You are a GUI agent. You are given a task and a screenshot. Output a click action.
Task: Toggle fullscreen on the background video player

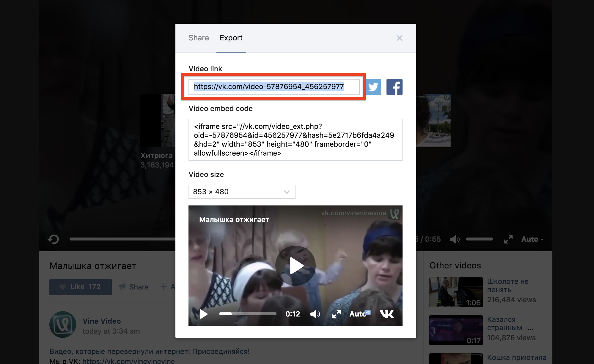(x=508, y=239)
